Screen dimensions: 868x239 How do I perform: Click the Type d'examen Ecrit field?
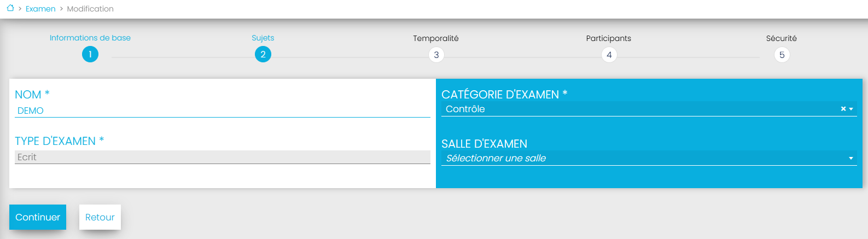[222, 157]
